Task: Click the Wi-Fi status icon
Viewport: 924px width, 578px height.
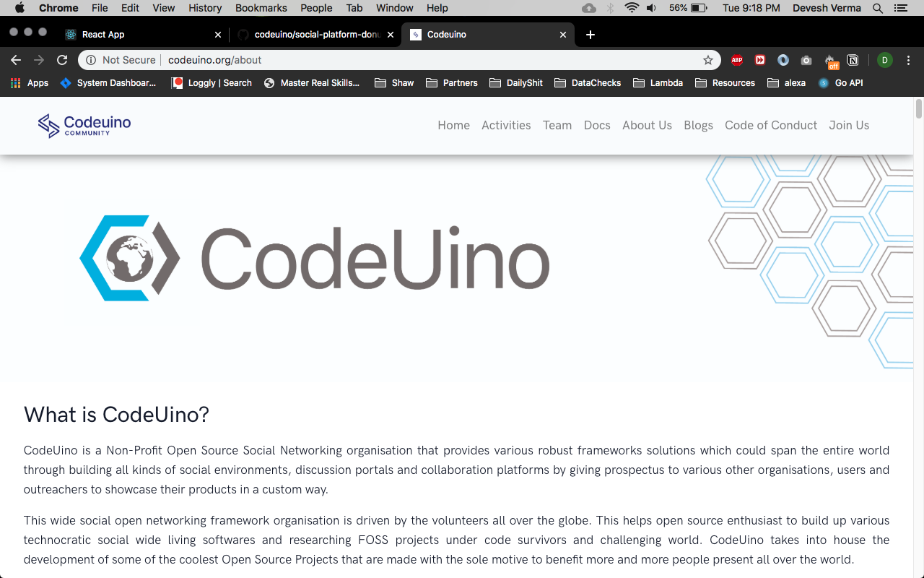Action: (632, 8)
